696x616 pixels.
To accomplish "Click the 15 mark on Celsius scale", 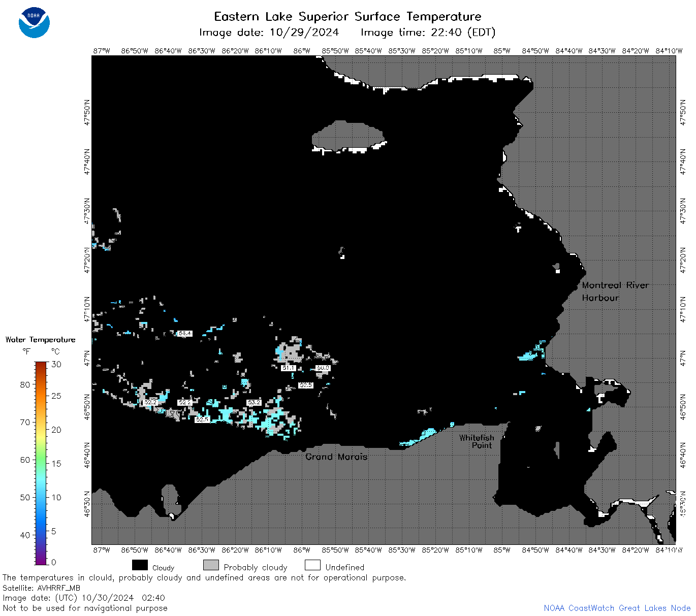I will point(56,463).
